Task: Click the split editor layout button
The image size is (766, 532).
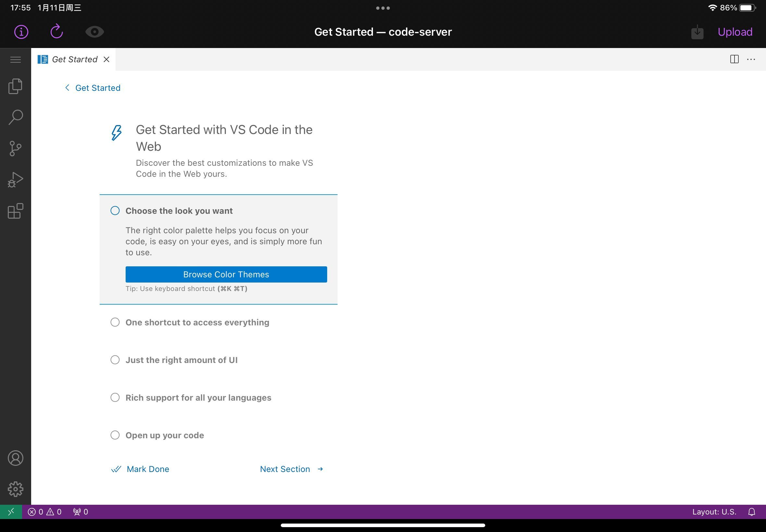Action: pyautogui.click(x=734, y=59)
